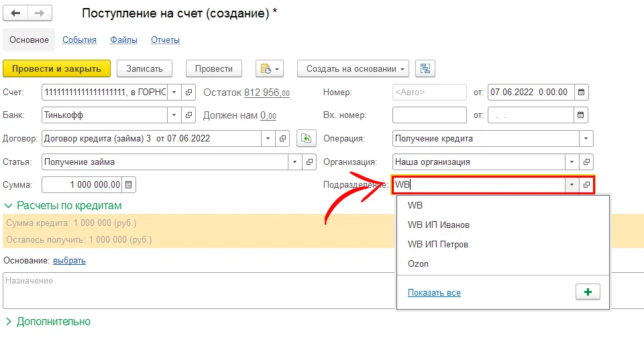
Task: Open the Организация record icon
Action: (x=586, y=162)
